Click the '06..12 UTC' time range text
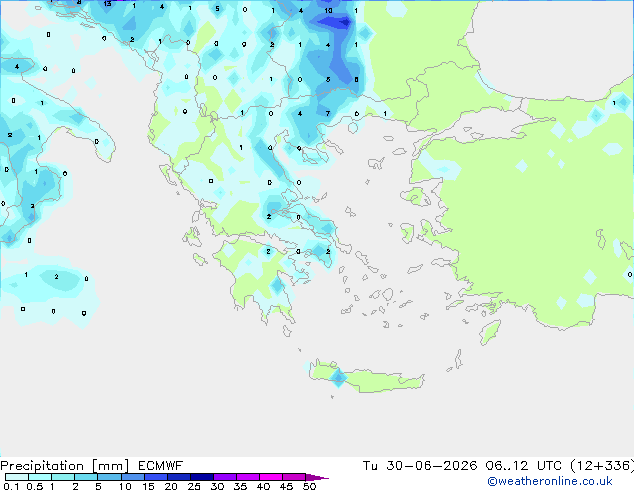 click(524, 466)
